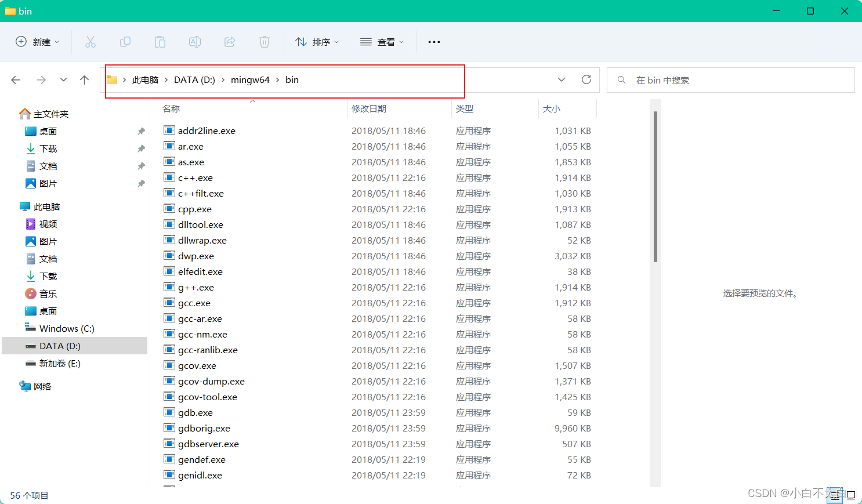Select Windows (C:) drive
Screen dimensions: 862x504
[x=60, y=328]
